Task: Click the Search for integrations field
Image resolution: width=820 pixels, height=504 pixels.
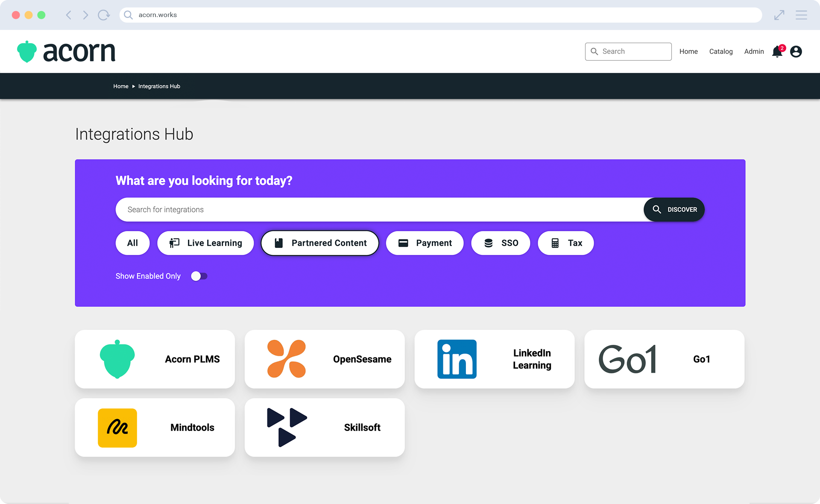Action: coord(379,210)
